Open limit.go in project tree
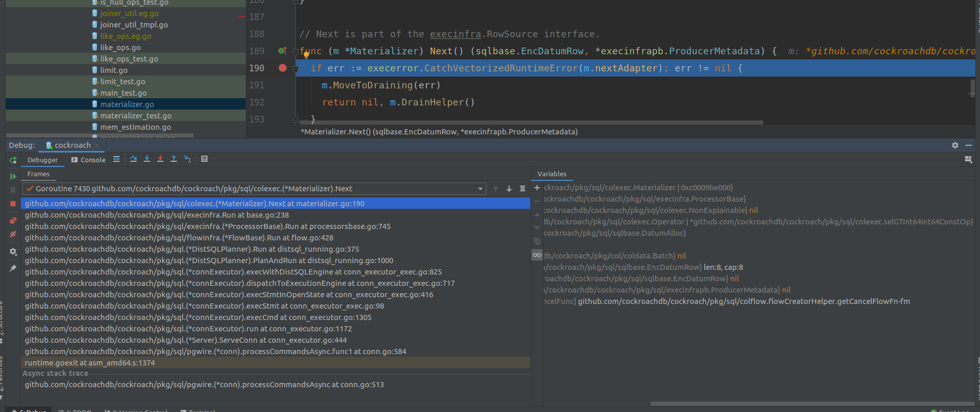This screenshot has width=980, height=412. [x=114, y=70]
